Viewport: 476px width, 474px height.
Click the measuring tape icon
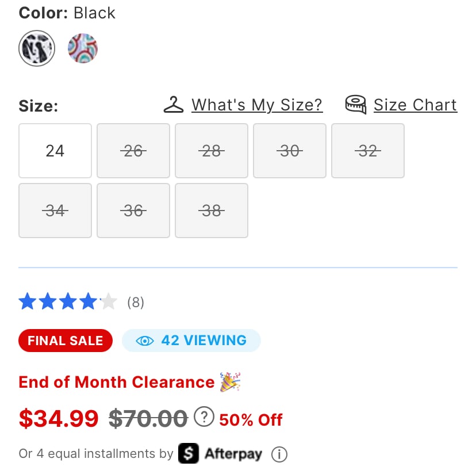point(356,105)
